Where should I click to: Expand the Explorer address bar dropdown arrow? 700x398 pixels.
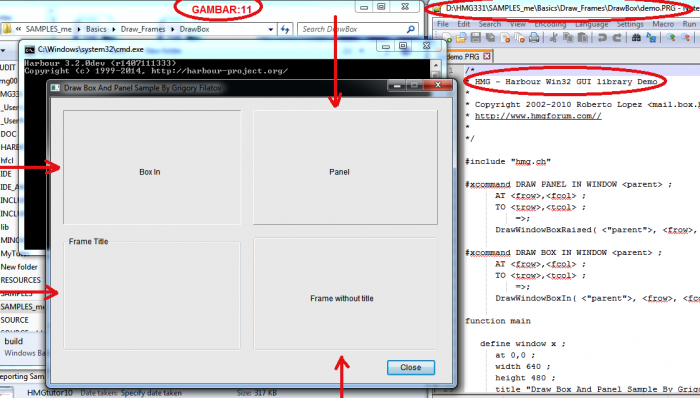[x=271, y=29]
